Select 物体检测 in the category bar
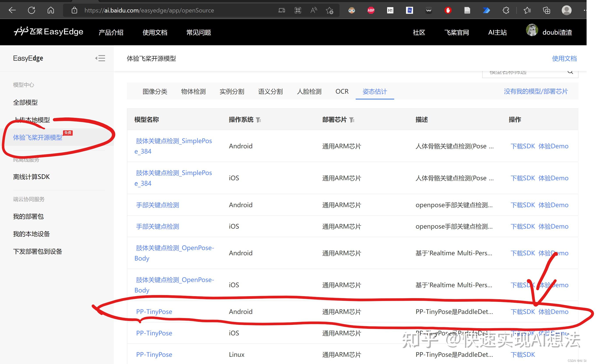 (x=193, y=91)
